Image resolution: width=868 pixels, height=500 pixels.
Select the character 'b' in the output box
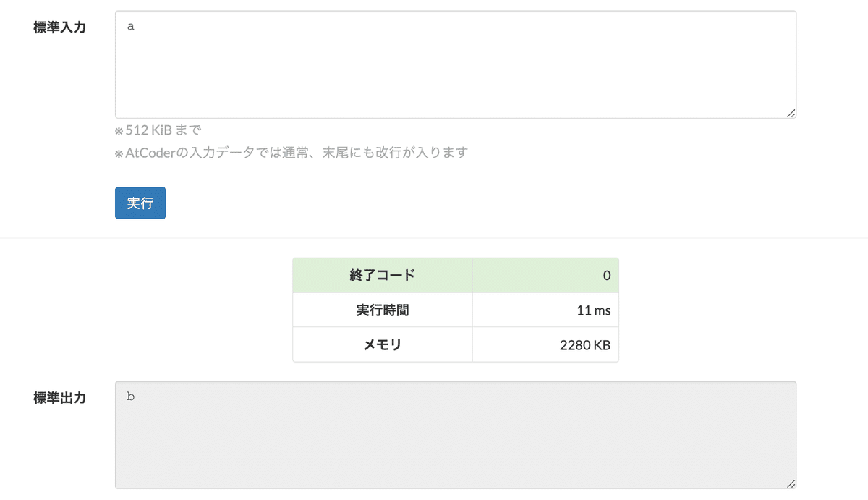coord(130,397)
